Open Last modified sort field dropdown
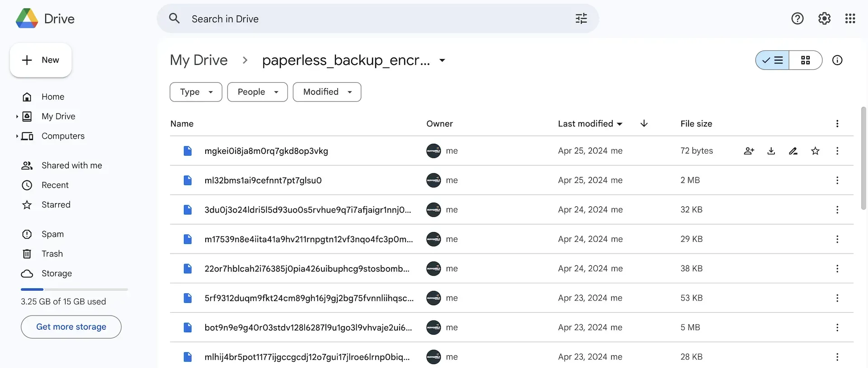The height and width of the screenshot is (368, 868). (590, 124)
